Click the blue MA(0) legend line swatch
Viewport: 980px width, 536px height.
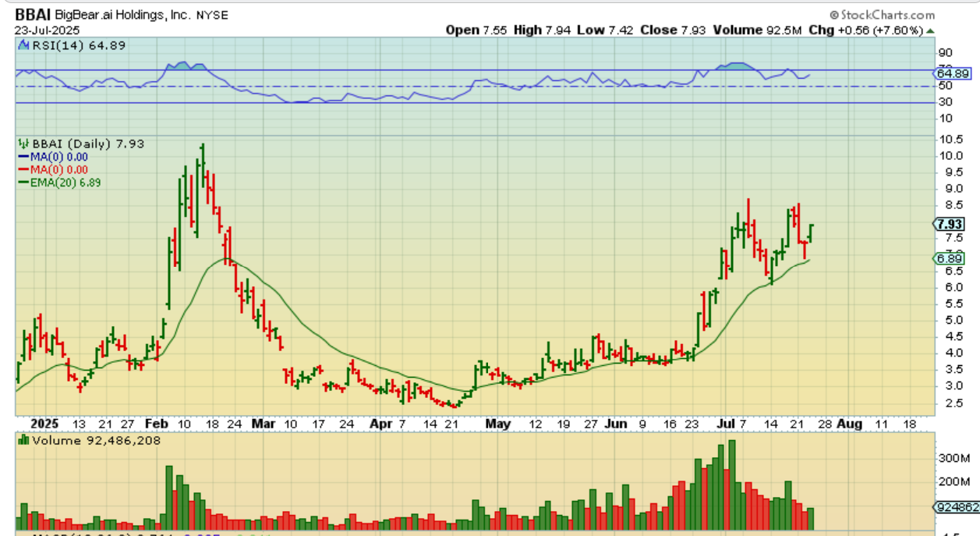click(x=23, y=157)
